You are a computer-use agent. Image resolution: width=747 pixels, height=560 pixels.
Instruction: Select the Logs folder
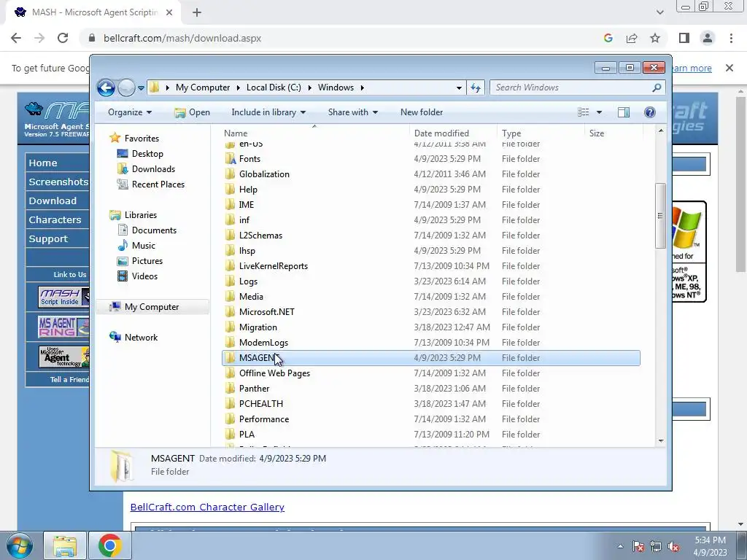coord(430,281)
